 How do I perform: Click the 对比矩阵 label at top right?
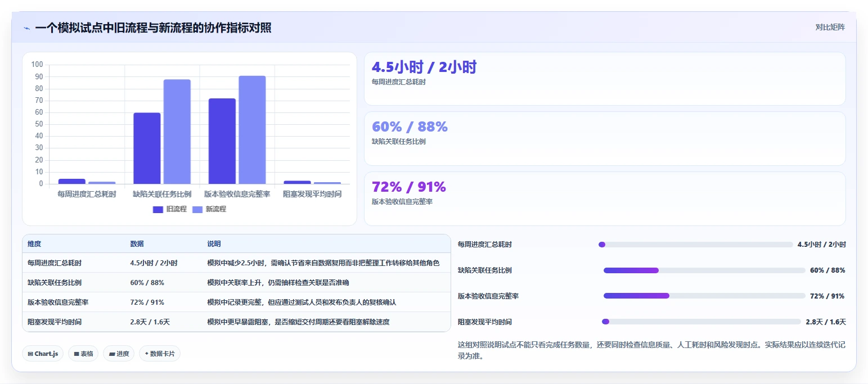click(x=830, y=27)
